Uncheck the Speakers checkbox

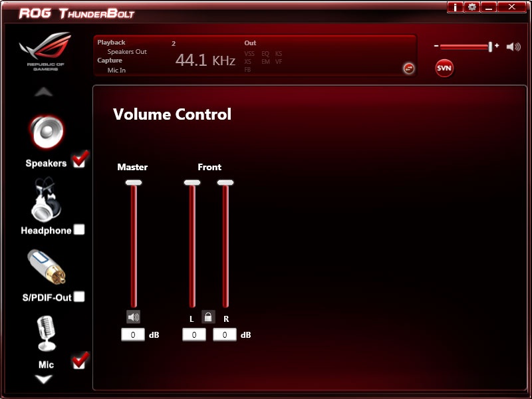tap(80, 160)
